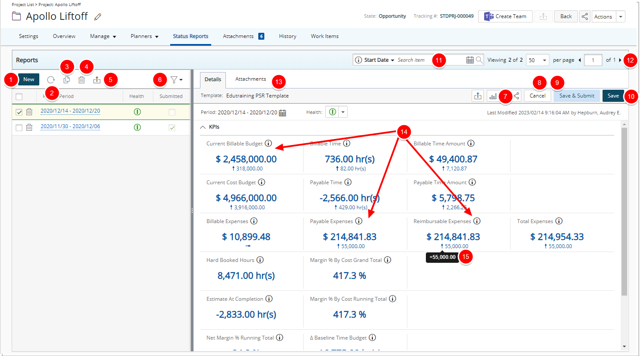Click the page number input field
This screenshot has width=644, height=356.
pos(593,60)
